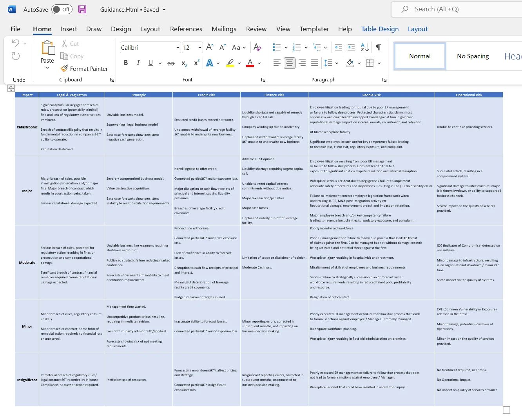Apply italic formatting
The image size is (522, 420).
(138, 63)
